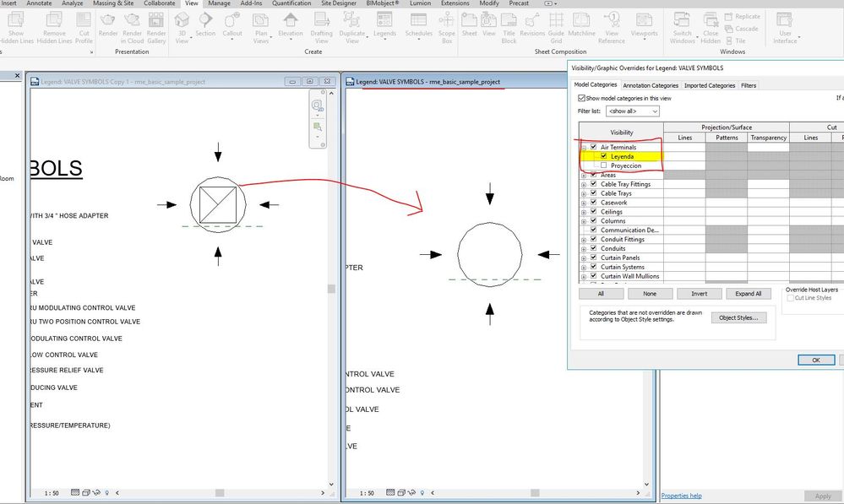The image size is (844, 504).
Task: Click the 1:50 scale in VALVE SYMBOLS view
Action: coord(367,493)
